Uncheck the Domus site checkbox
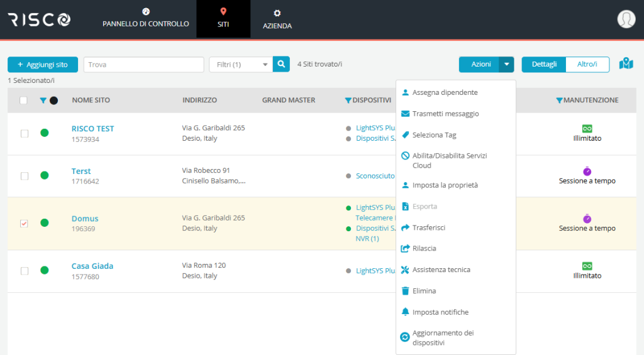644x355 pixels. tap(25, 223)
